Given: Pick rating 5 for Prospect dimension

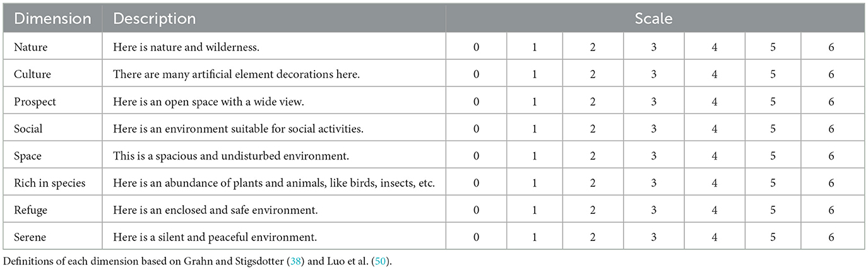Looking at the screenshot, I should click(x=773, y=101).
